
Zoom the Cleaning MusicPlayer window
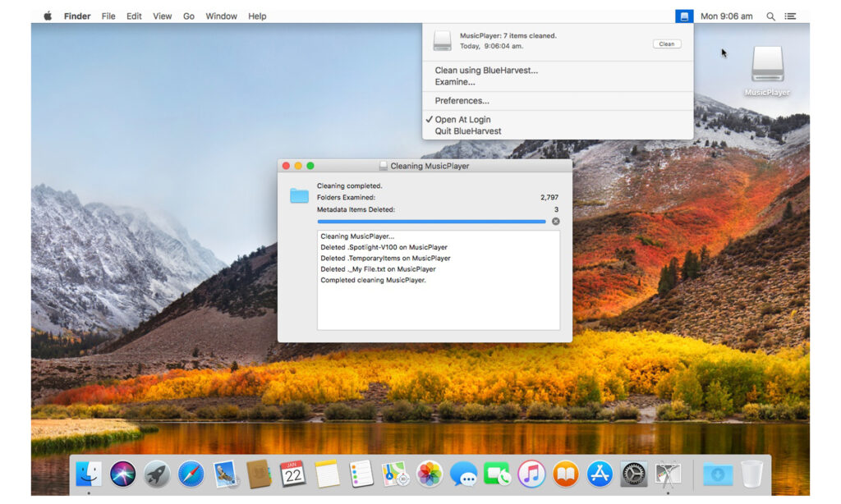pyautogui.click(x=310, y=166)
